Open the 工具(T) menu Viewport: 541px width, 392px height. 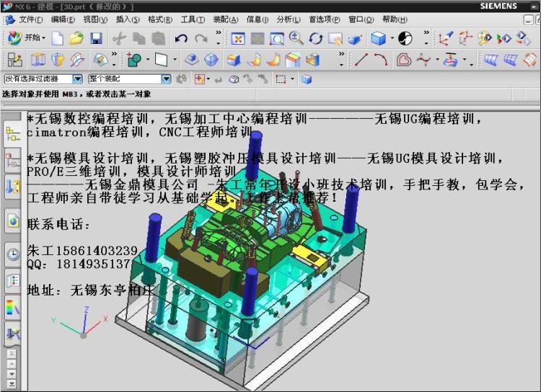(x=193, y=19)
